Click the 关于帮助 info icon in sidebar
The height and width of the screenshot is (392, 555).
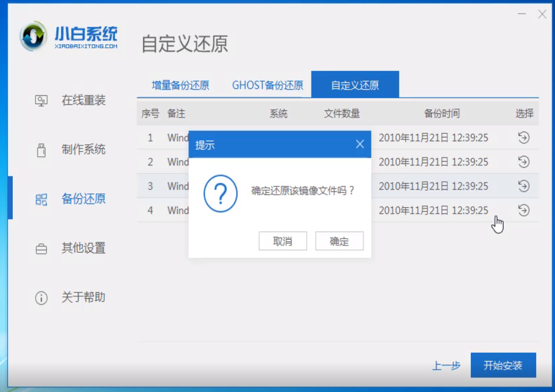point(41,298)
